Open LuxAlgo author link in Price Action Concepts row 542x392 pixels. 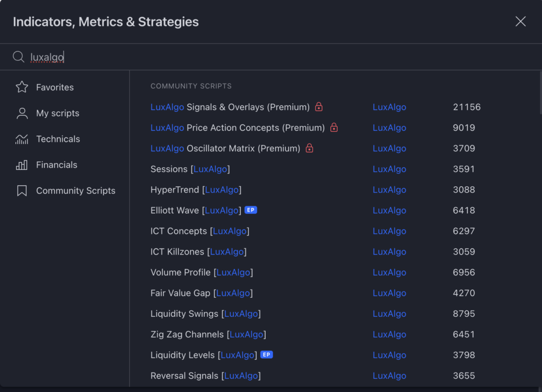pos(389,128)
